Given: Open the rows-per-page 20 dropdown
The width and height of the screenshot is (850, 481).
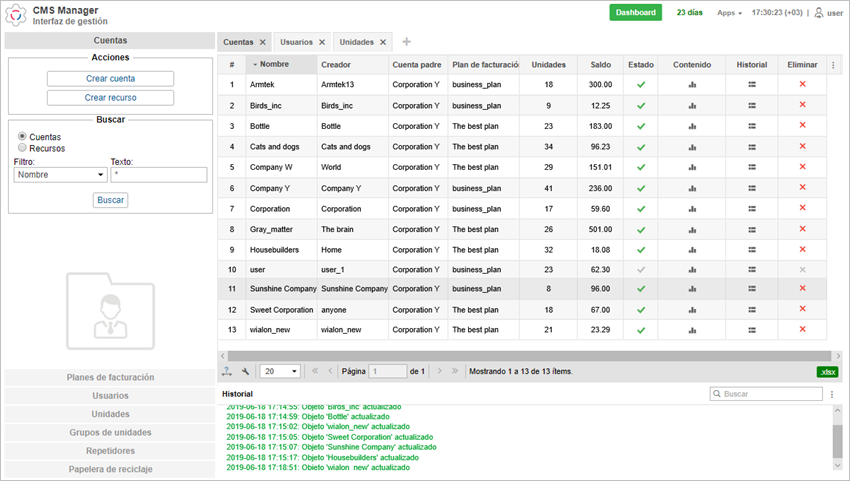Looking at the screenshot, I should pyautogui.click(x=280, y=371).
